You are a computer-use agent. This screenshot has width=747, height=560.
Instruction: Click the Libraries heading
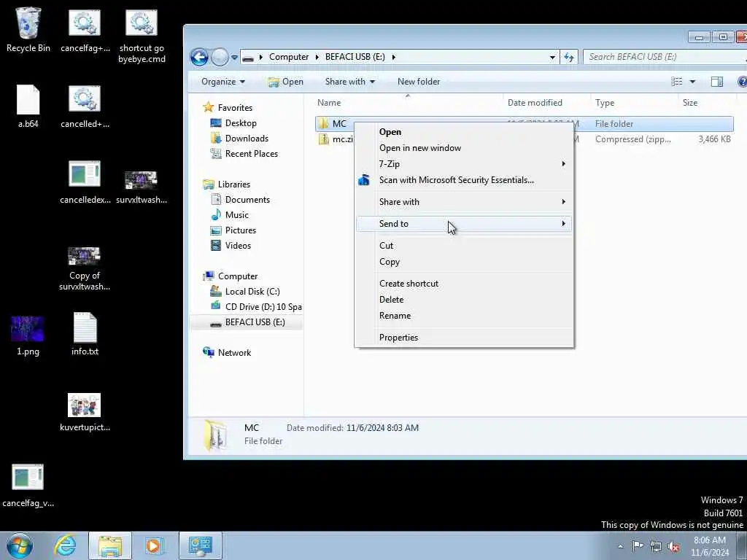pos(233,184)
